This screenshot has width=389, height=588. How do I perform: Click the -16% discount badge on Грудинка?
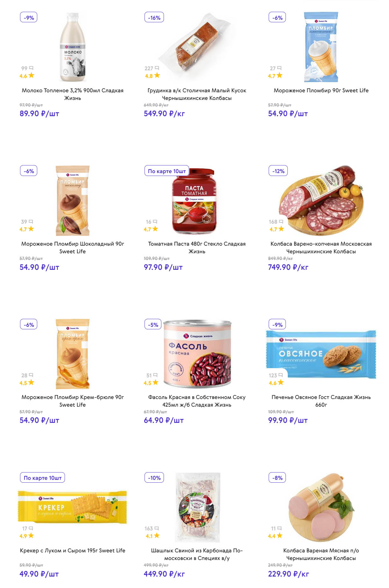click(154, 17)
